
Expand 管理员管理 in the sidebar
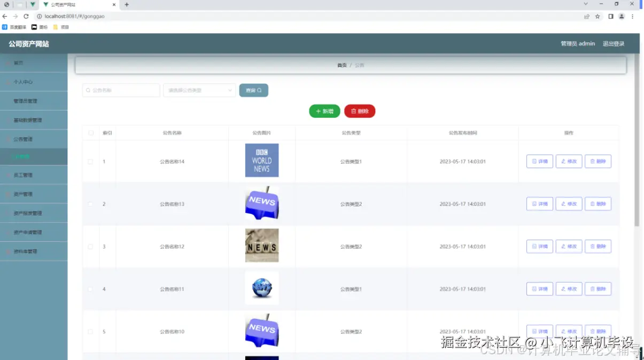click(x=34, y=101)
